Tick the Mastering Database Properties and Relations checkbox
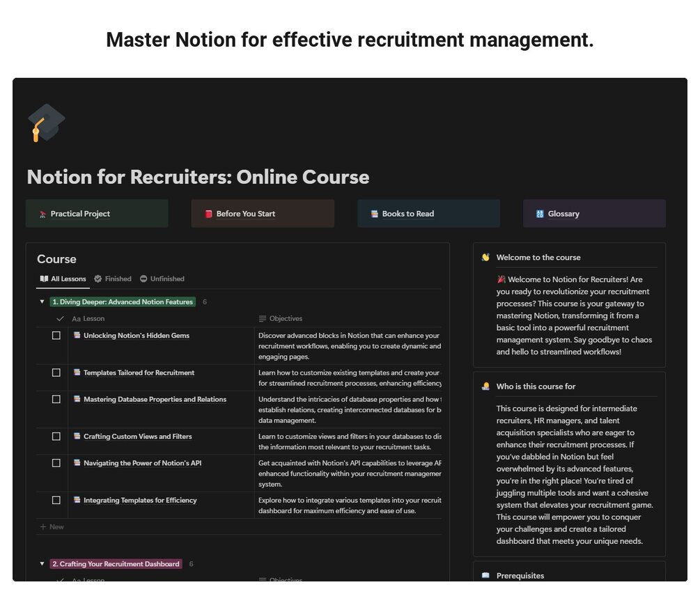 [x=56, y=399]
